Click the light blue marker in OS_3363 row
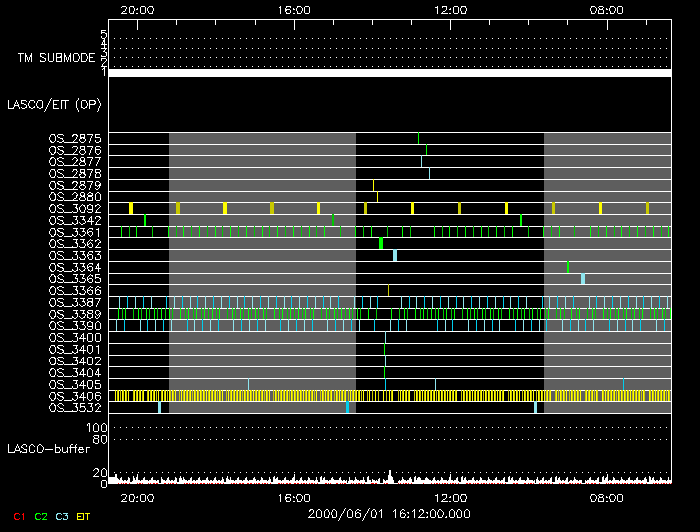 (395, 255)
